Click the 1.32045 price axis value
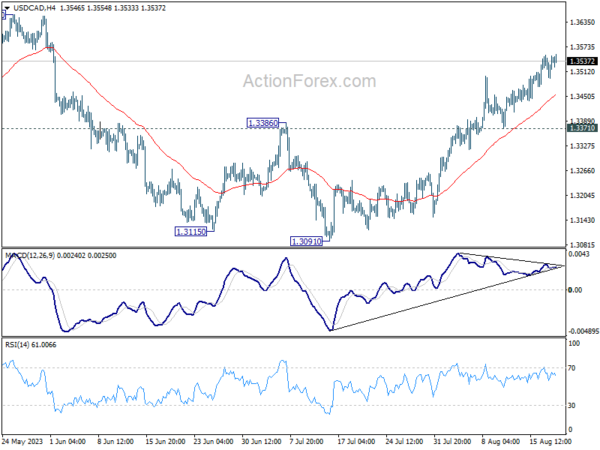This screenshot has height=450, width=600. click(x=582, y=196)
